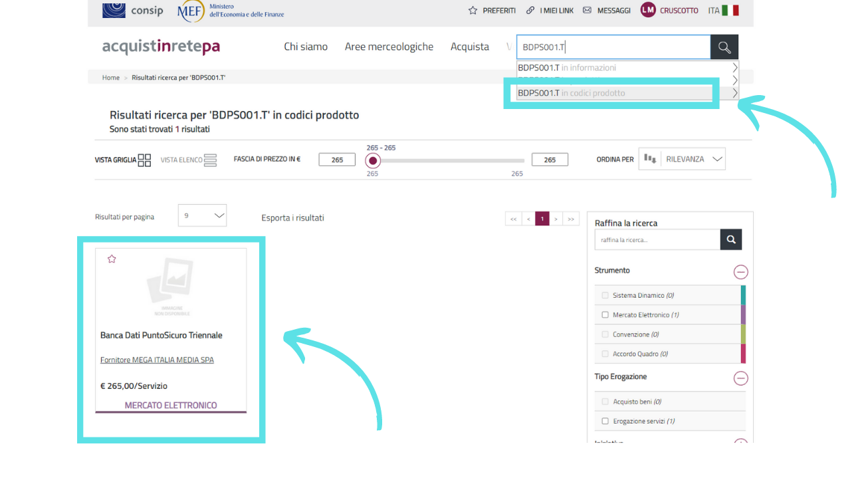
Task: Click Home in the breadcrumb
Action: tap(111, 78)
